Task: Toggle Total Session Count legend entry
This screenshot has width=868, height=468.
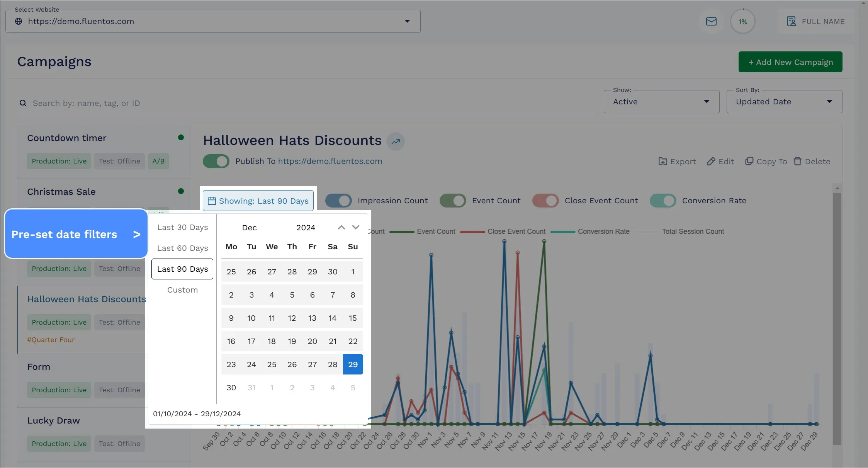Action: [680, 231]
